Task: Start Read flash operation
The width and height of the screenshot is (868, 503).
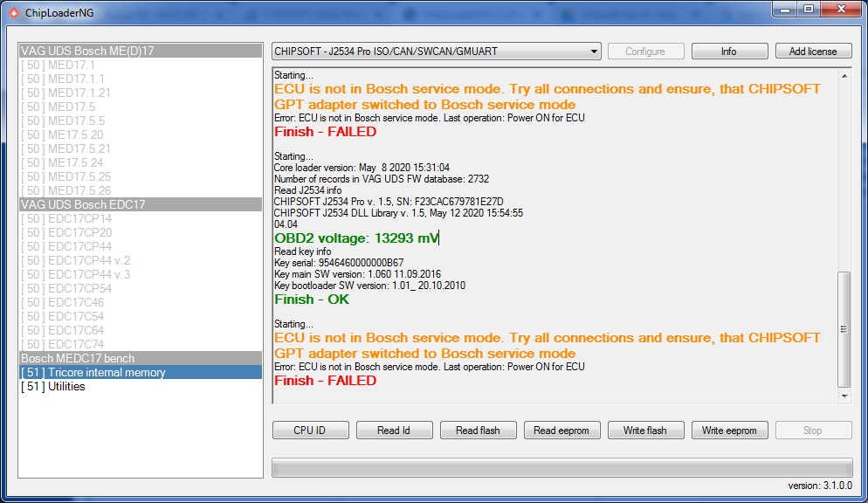Action: point(478,430)
